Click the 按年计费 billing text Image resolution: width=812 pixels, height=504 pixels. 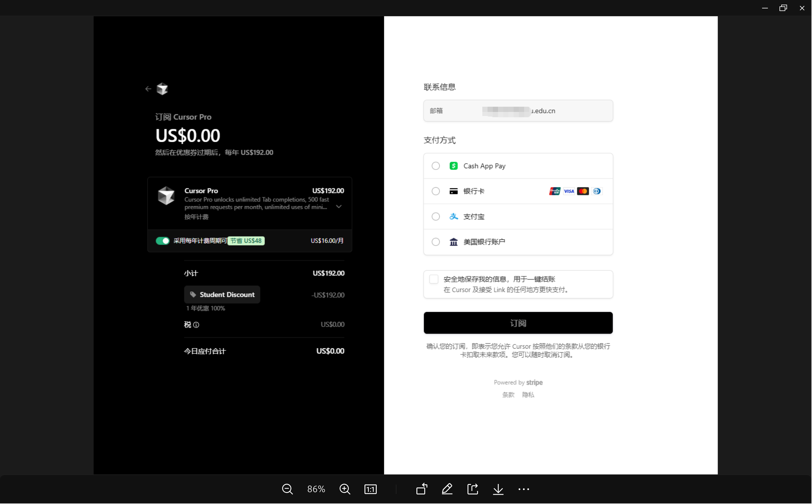(196, 217)
